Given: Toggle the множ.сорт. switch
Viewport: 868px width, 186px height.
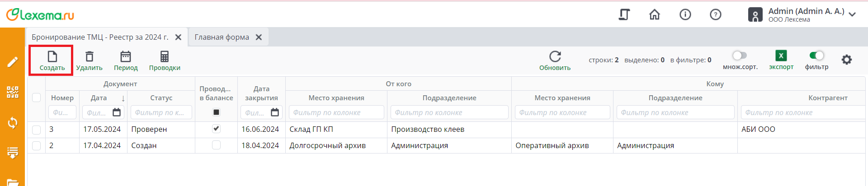Looking at the screenshot, I should tap(740, 56).
